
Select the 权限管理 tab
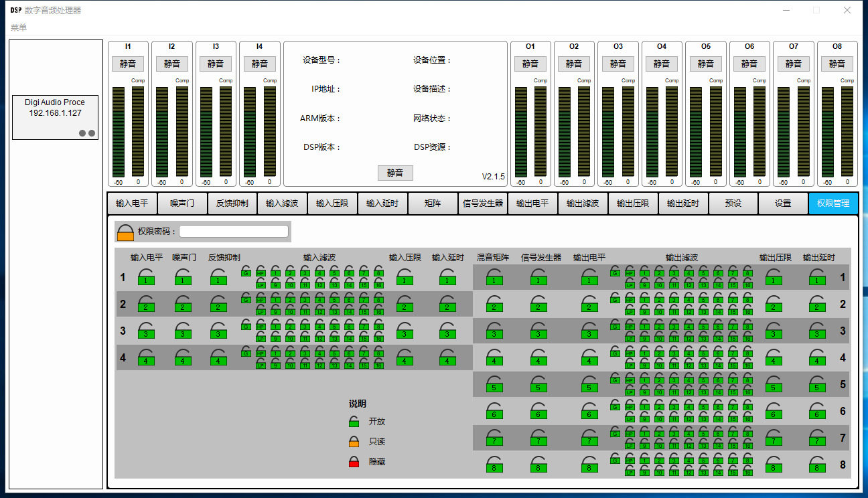click(833, 203)
